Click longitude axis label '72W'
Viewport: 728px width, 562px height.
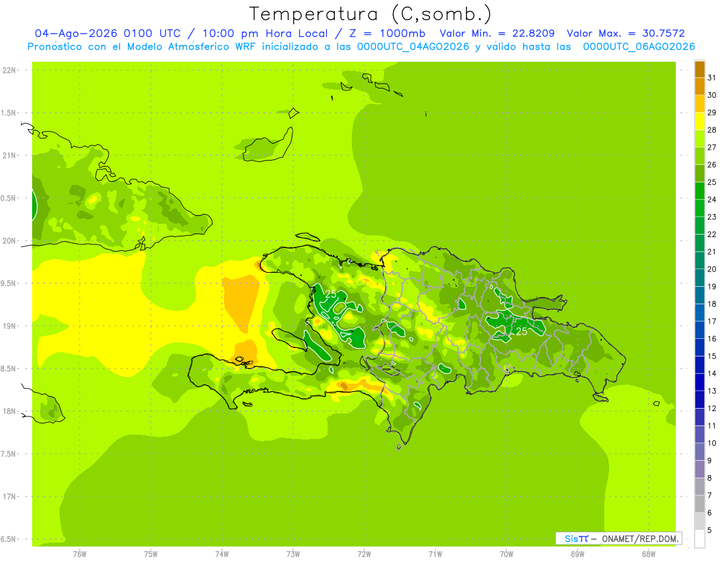pyautogui.click(x=364, y=554)
